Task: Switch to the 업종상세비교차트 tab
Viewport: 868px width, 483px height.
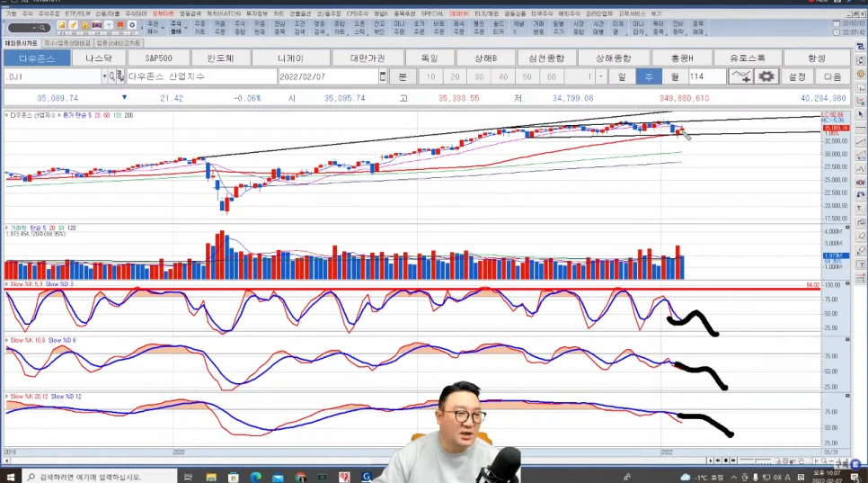Action: (x=119, y=43)
